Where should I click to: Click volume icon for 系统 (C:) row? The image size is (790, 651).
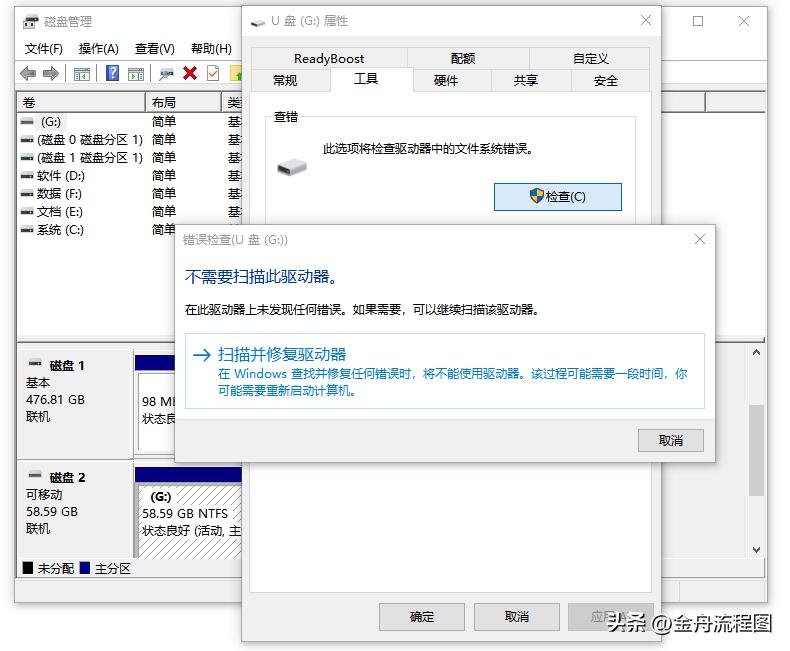coord(27,230)
